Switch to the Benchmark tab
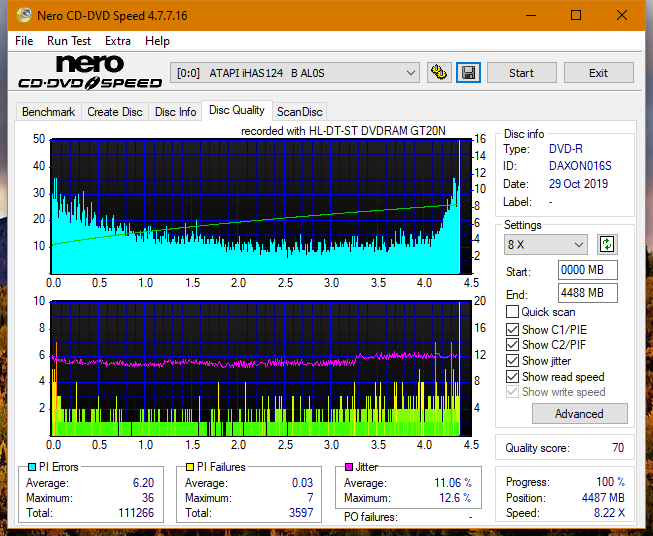Viewport: 653px width, 536px height. [x=49, y=112]
